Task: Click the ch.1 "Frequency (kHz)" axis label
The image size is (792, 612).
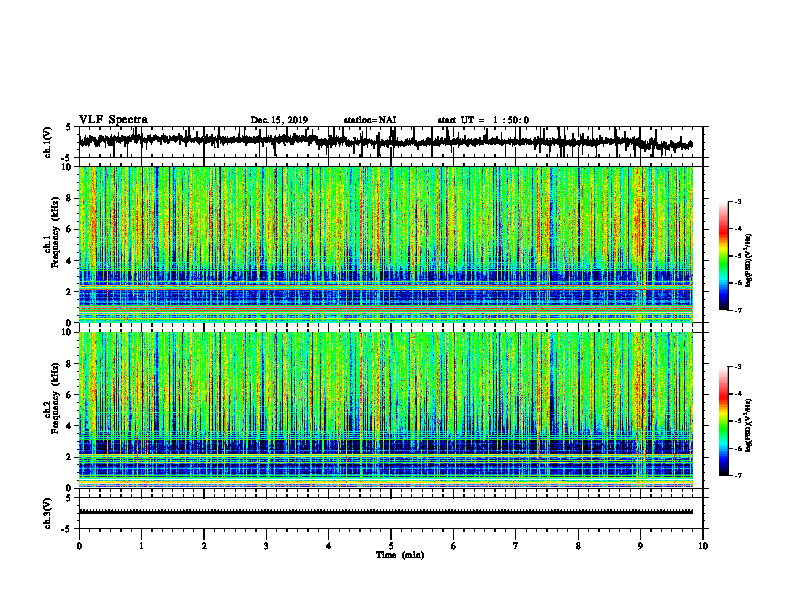Action: tap(55, 232)
